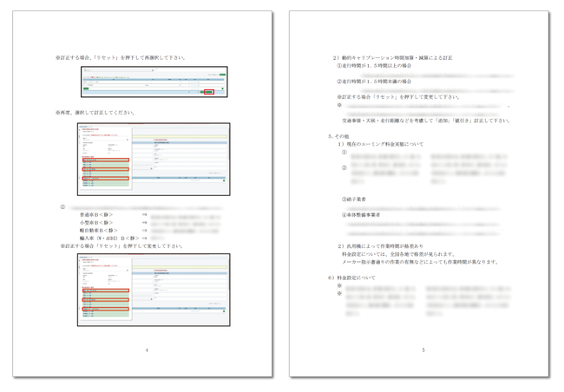The width and height of the screenshot is (564, 392).
Task: Click the item ③硝子業者
Action: 353,199
